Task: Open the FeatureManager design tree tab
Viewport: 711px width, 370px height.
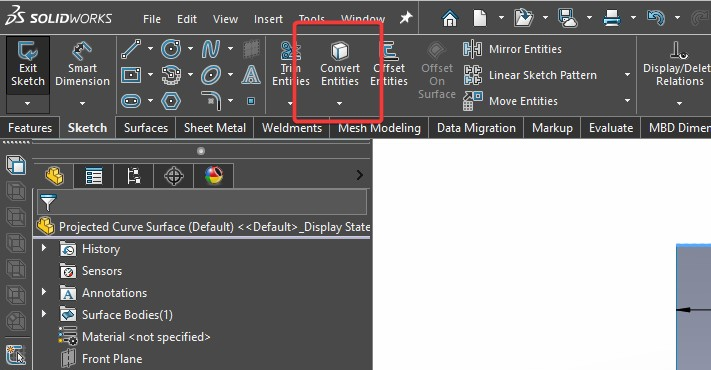Action: [54, 175]
